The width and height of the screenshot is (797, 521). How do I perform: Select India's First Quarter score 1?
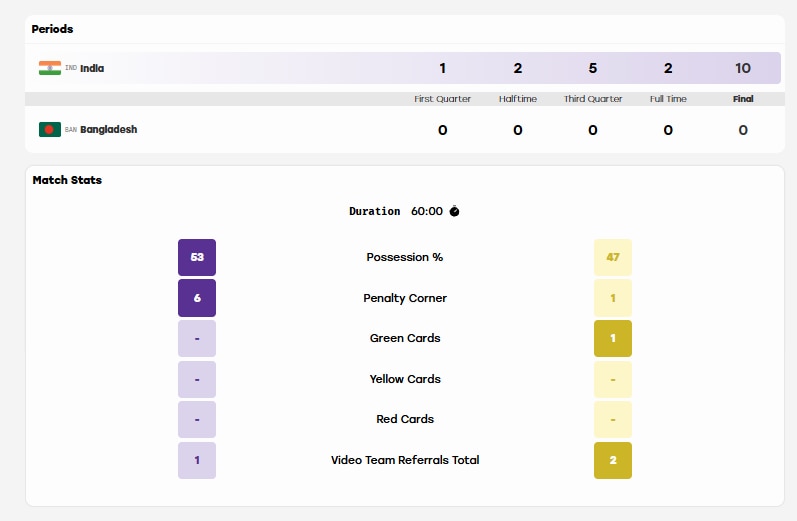pos(443,68)
